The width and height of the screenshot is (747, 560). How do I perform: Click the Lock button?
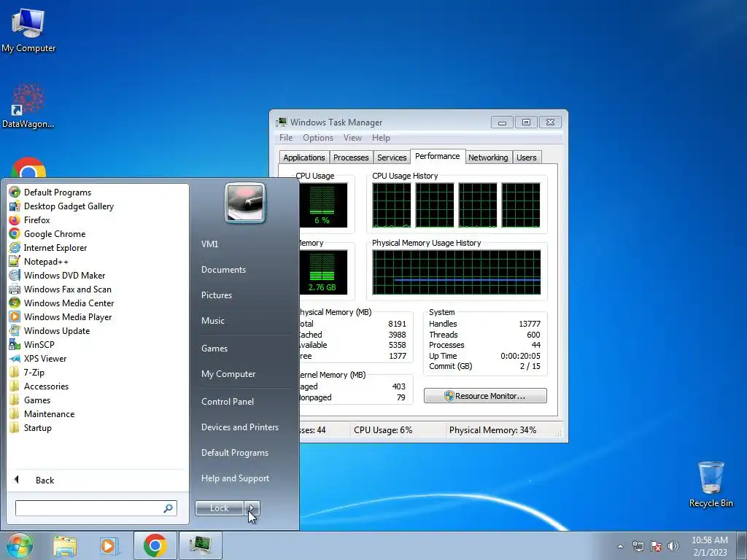coord(219,508)
